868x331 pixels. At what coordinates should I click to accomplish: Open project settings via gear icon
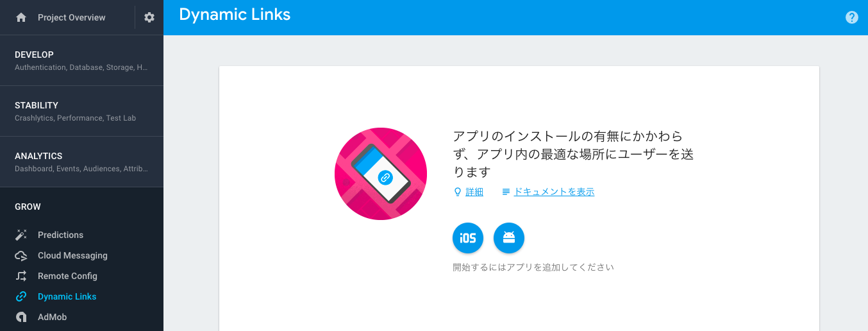coord(149,17)
